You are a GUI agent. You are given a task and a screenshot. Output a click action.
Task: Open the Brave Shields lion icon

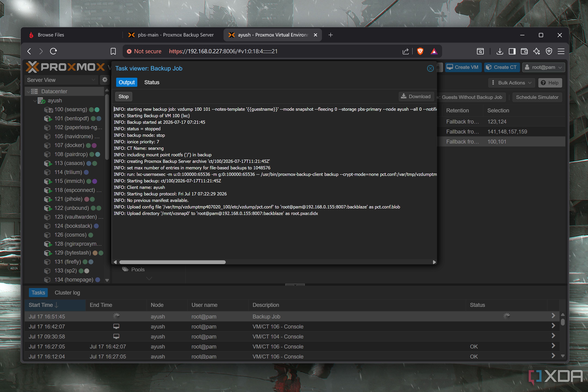click(x=420, y=51)
